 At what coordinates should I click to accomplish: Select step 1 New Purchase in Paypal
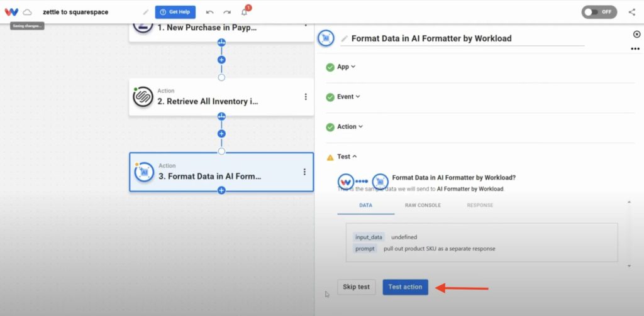tap(221, 31)
